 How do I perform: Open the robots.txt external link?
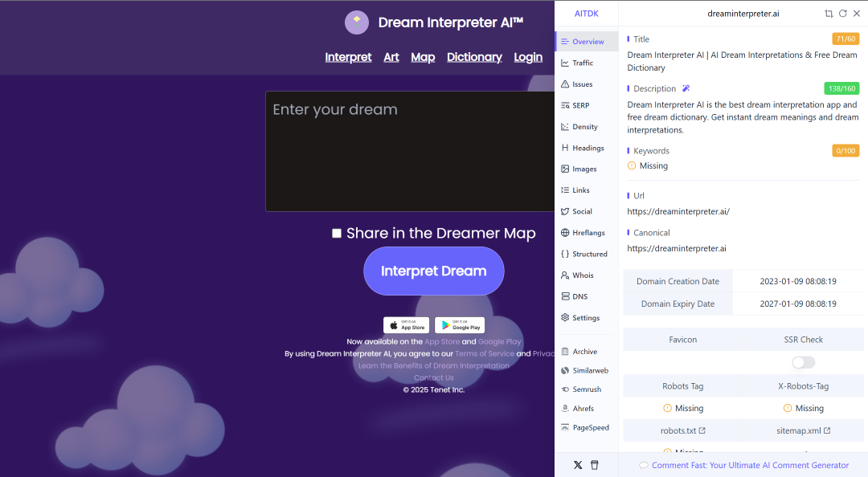[x=682, y=430]
